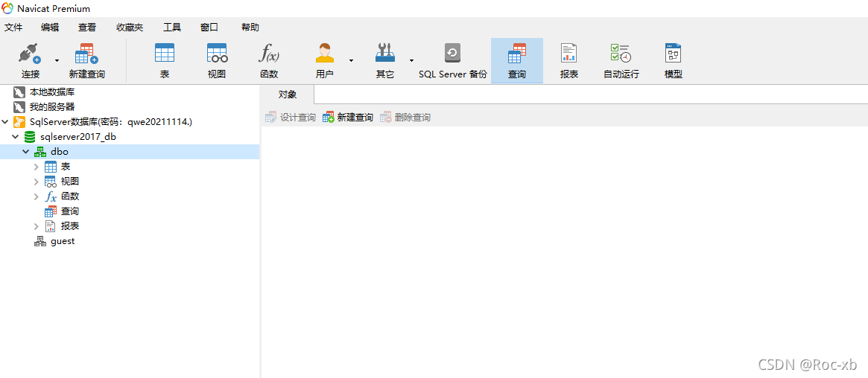Expand the 报表 node in tree

tap(37, 226)
